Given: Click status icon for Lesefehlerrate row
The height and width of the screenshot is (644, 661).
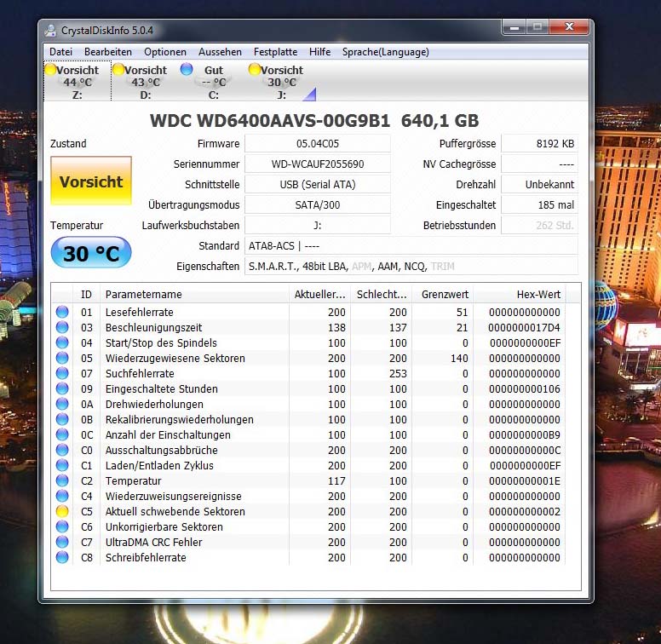Looking at the screenshot, I should coord(62,312).
